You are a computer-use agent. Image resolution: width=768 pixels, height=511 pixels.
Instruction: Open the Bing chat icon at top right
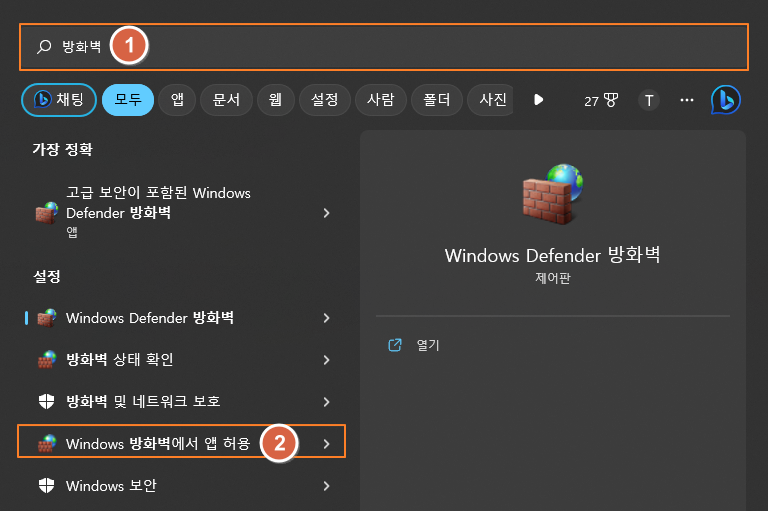[x=725, y=100]
